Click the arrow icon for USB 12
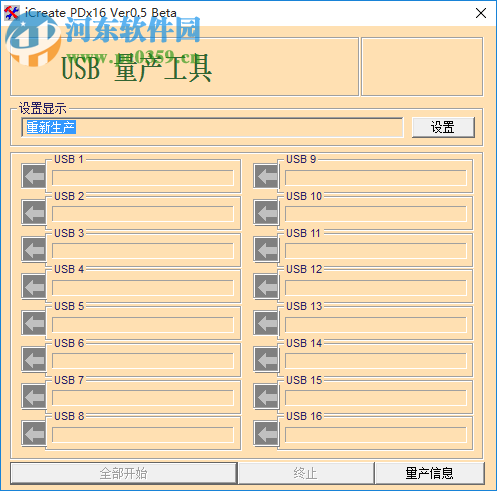Viewport: 497px width, 491px height. pyautogui.click(x=266, y=286)
